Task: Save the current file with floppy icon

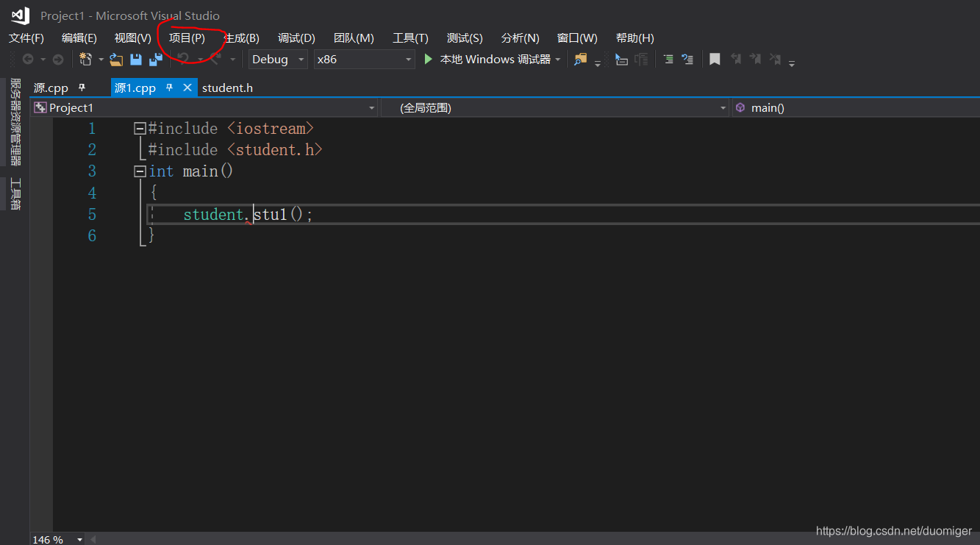Action: [136, 60]
